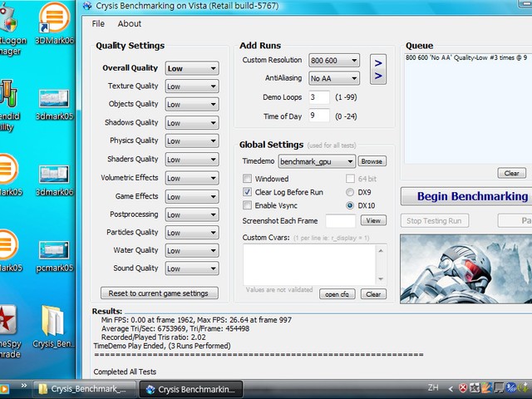This screenshot has height=399, width=532.
Task: Open the Shaders Quality dropdown
Action: (192, 160)
